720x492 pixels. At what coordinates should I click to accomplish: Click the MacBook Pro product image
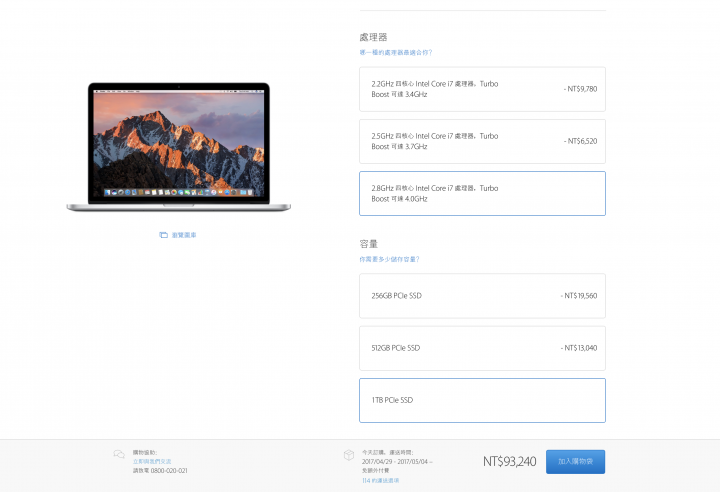tap(179, 147)
